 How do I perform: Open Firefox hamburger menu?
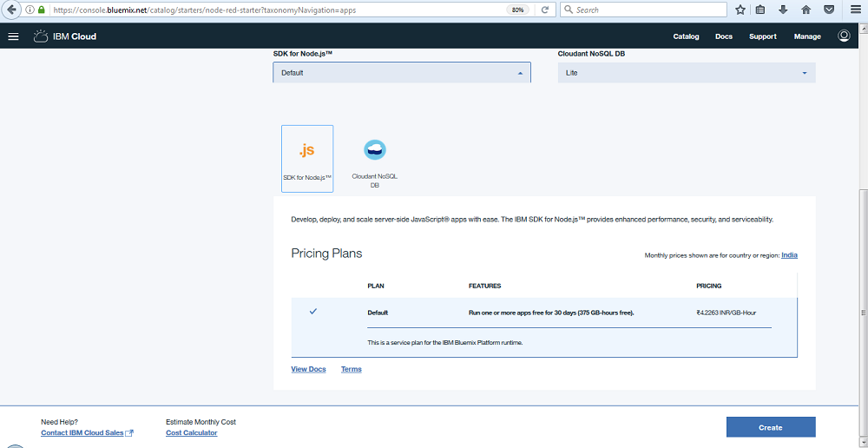coord(855,10)
